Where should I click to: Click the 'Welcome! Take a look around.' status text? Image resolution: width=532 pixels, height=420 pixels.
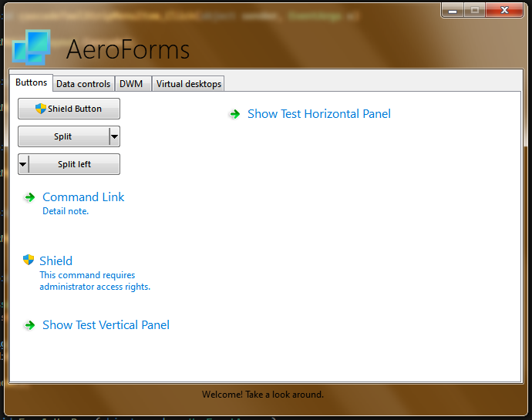[x=263, y=395]
